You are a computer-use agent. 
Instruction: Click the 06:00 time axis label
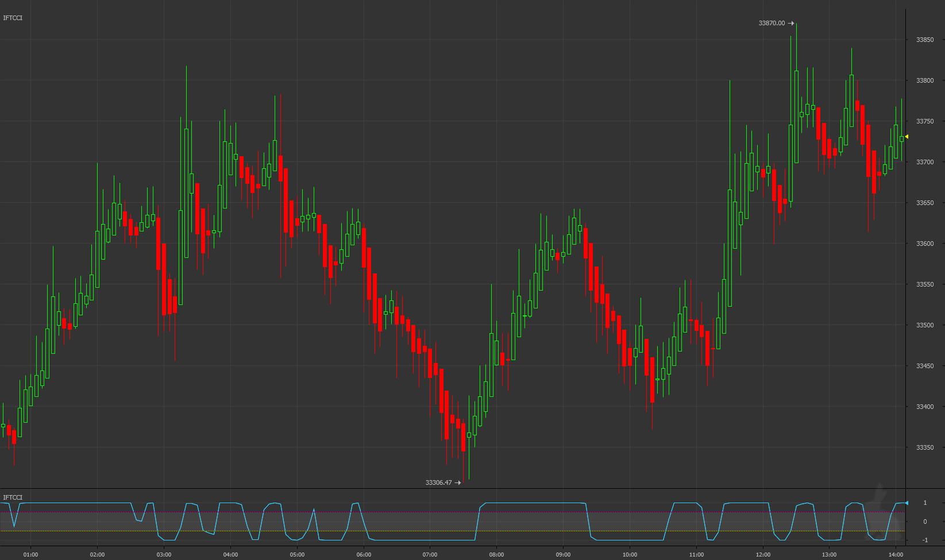point(364,554)
